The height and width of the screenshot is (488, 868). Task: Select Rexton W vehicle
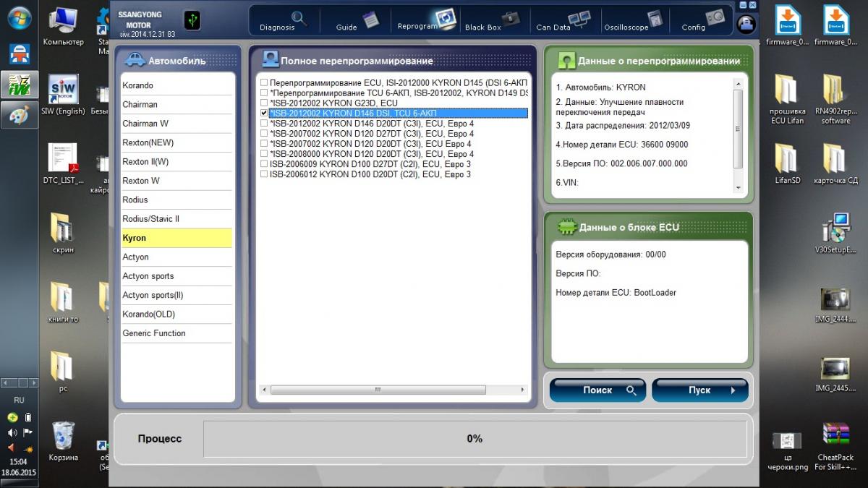point(176,181)
